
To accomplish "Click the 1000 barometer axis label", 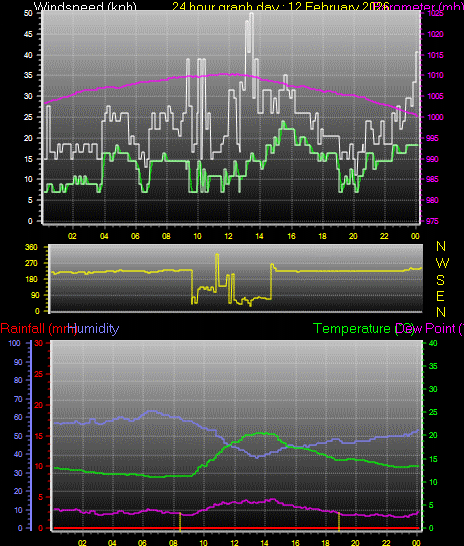I will tap(435, 117).
